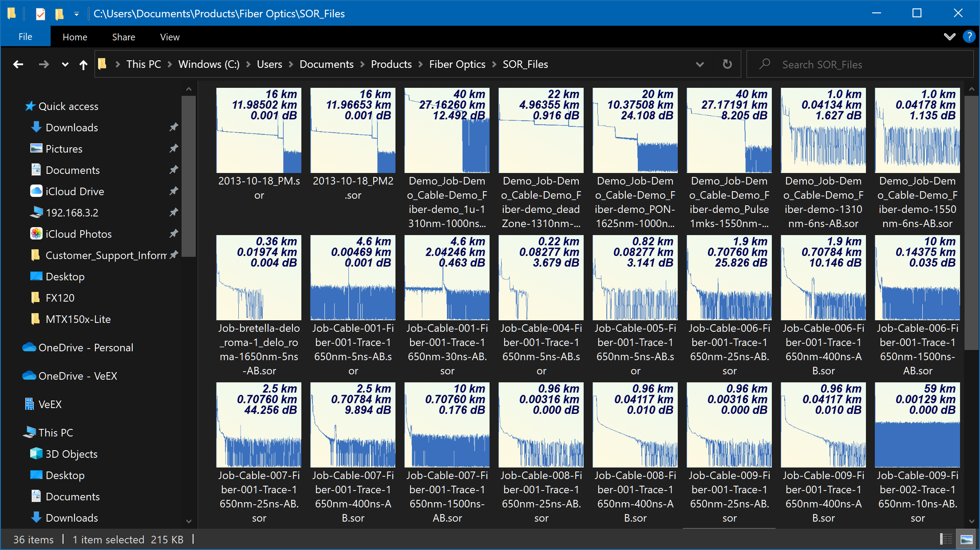Screen dimensions: 980x550
Task: Expand the chevron after Documents in breadcrumb
Action: click(x=362, y=64)
